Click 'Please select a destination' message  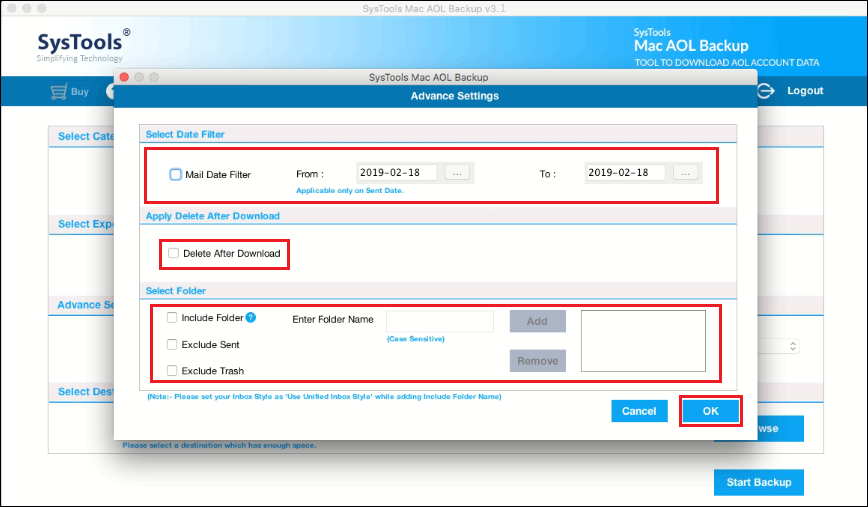point(219,445)
